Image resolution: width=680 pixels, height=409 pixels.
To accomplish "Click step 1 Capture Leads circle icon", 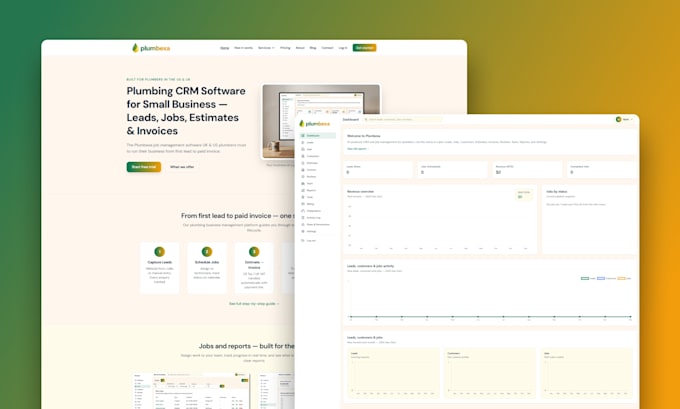I will (x=159, y=252).
